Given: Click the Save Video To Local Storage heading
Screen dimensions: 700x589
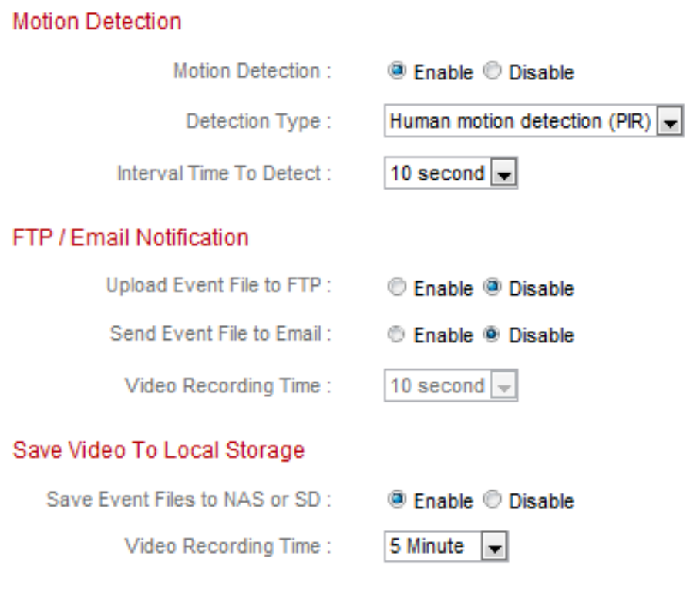Looking at the screenshot, I should click(158, 449).
